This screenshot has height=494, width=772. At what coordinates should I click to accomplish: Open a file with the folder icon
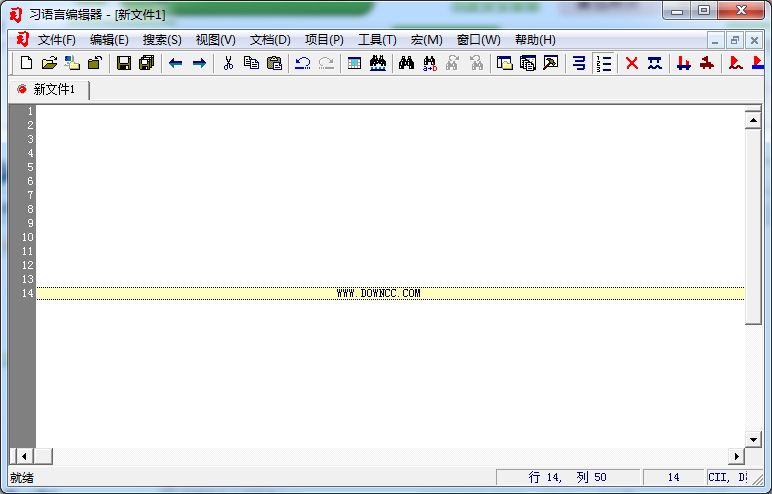point(49,63)
